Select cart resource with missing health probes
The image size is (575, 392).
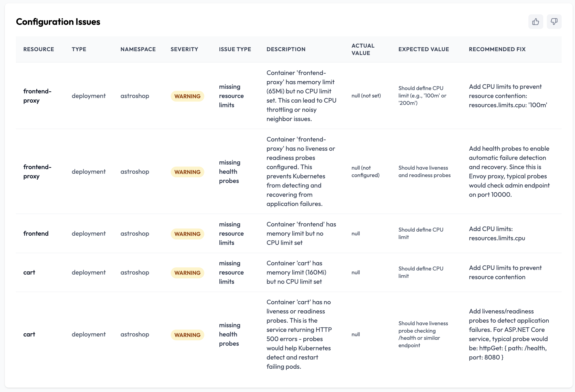tap(29, 334)
